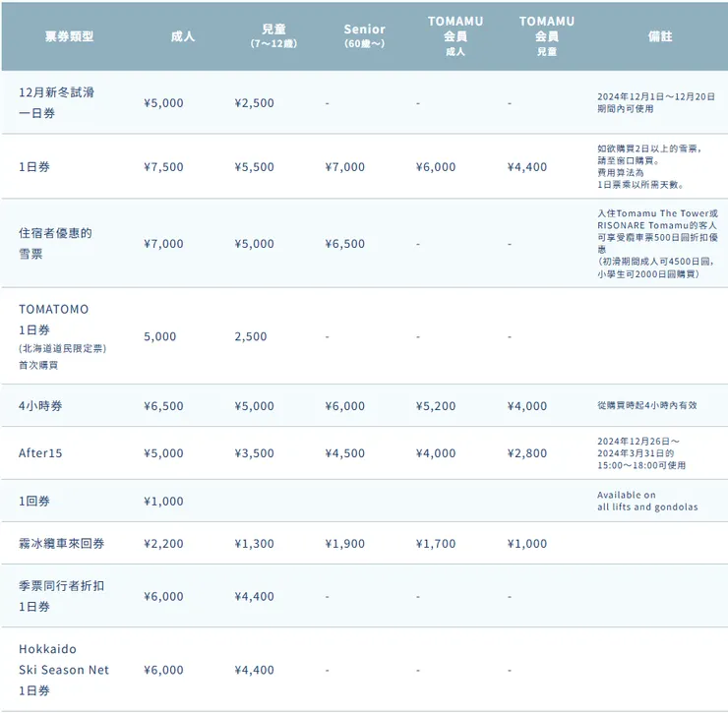The width and height of the screenshot is (728, 713).
Task: Click ¥4,000 TOMAMU member child 4小時券 price
Action: (527, 406)
